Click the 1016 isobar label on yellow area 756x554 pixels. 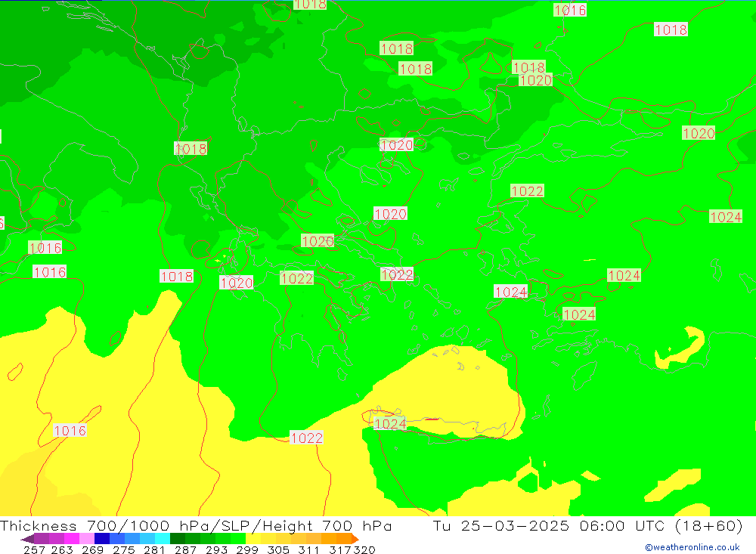[70, 431]
